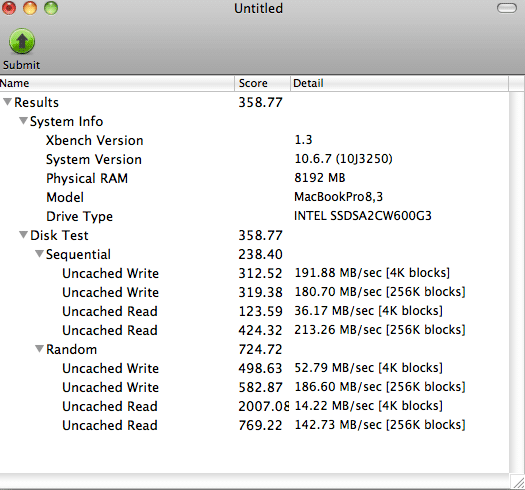Click the Results label
Viewport: 525px width, 490px height.
36,102
